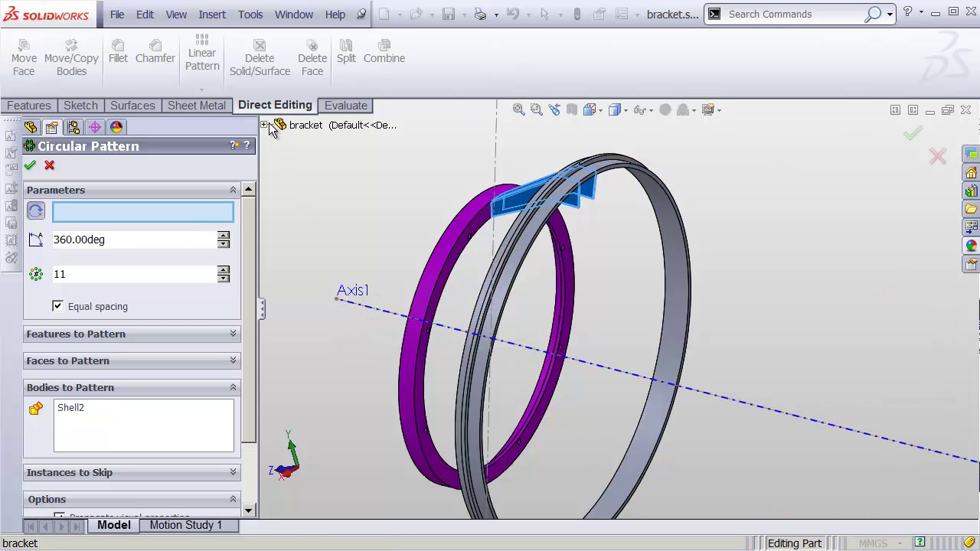Open the Edit menu
Screen dimensions: 980x551
[x=145, y=14]
